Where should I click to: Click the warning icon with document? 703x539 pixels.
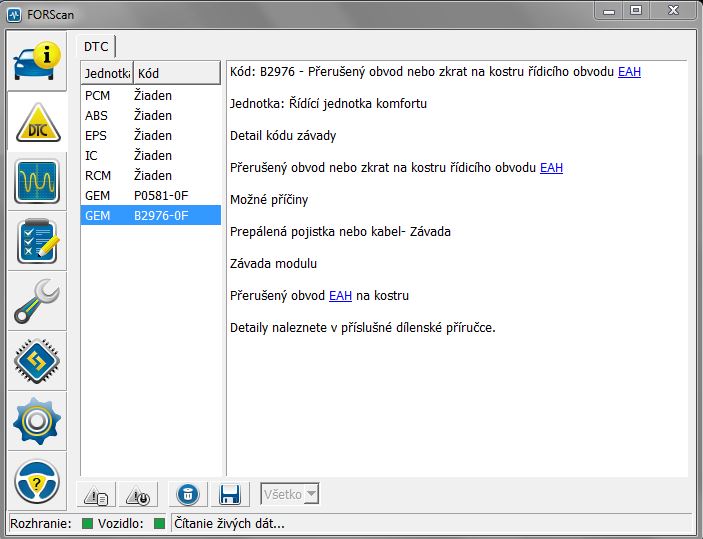tap(98, 494)
